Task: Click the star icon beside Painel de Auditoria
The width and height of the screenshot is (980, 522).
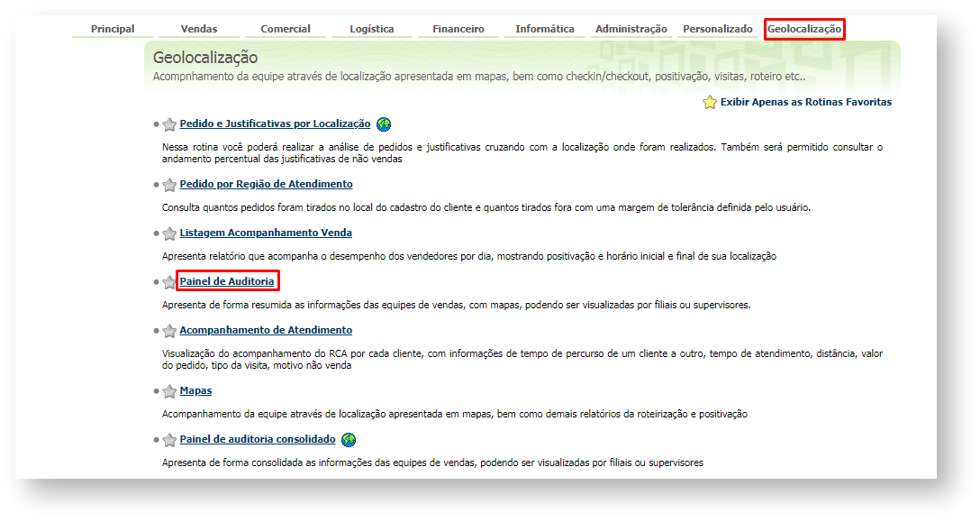Action: (169, 282)
